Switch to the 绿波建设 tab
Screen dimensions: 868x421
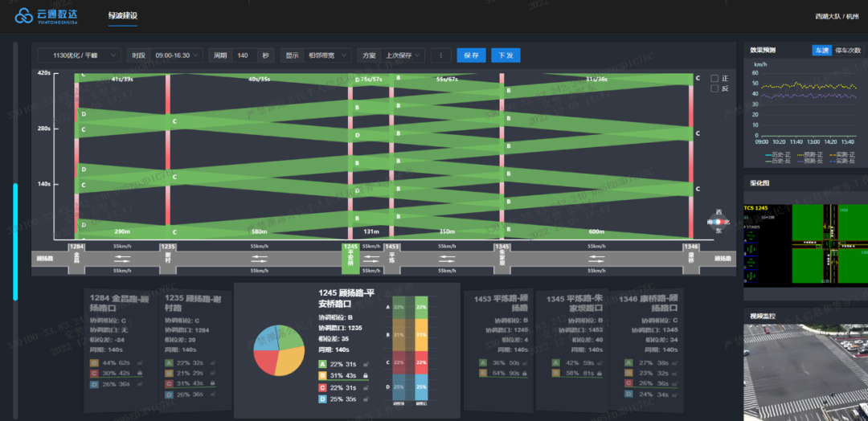tap(122, 15)
